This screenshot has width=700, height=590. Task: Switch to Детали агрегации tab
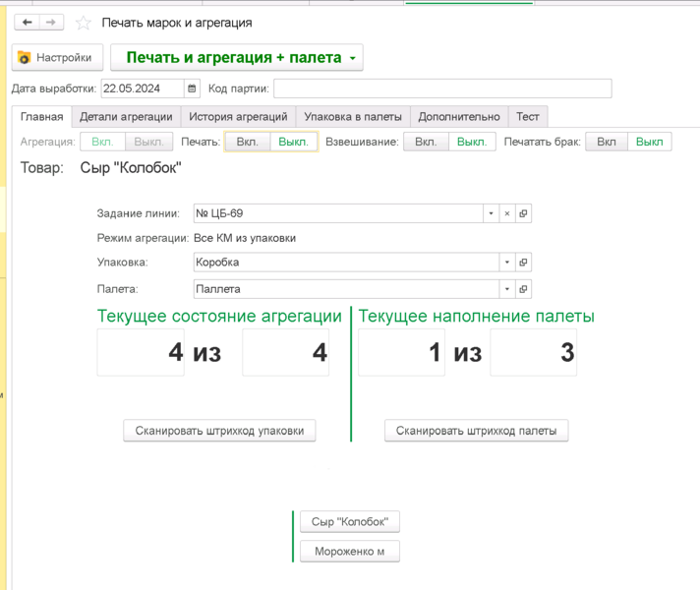tap(126, 117)
